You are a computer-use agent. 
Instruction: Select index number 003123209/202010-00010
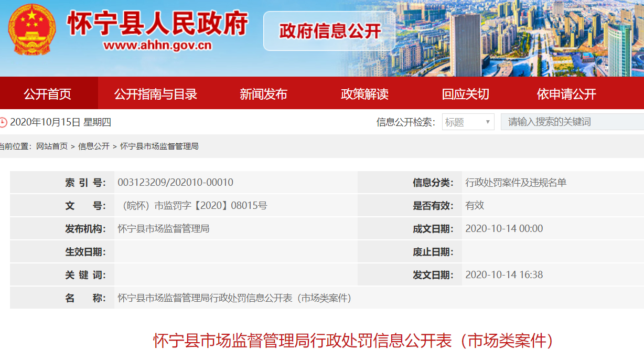(x=176, y=183)
